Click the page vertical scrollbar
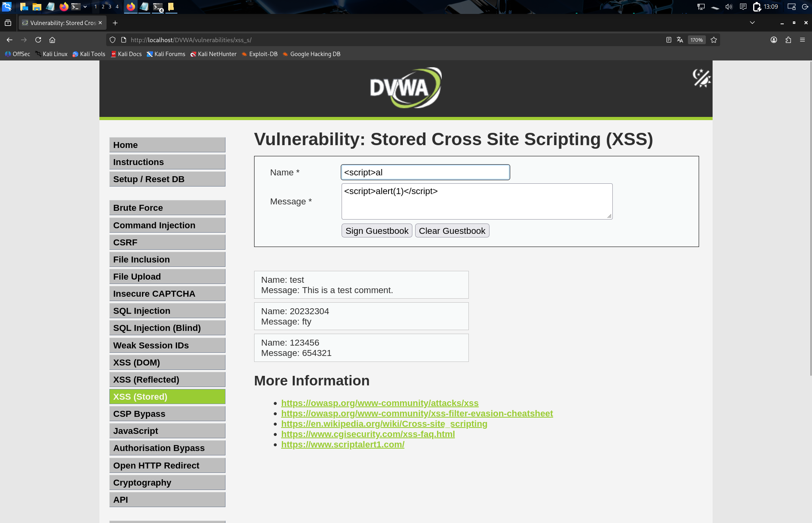 point(810,219)
